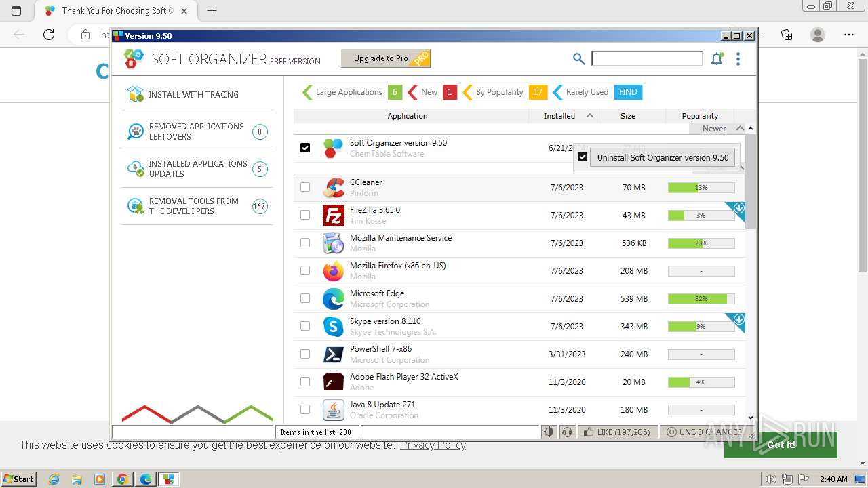This screenshot has height=488, width=868.
Task: Click list scrollbar up arrow
Action: (750, 129)
